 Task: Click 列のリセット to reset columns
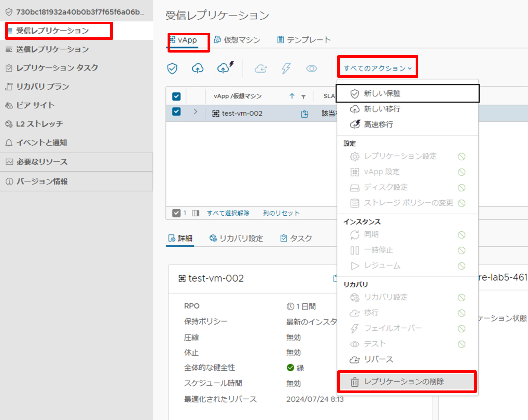pyautogui.click(x=281, y=213)
